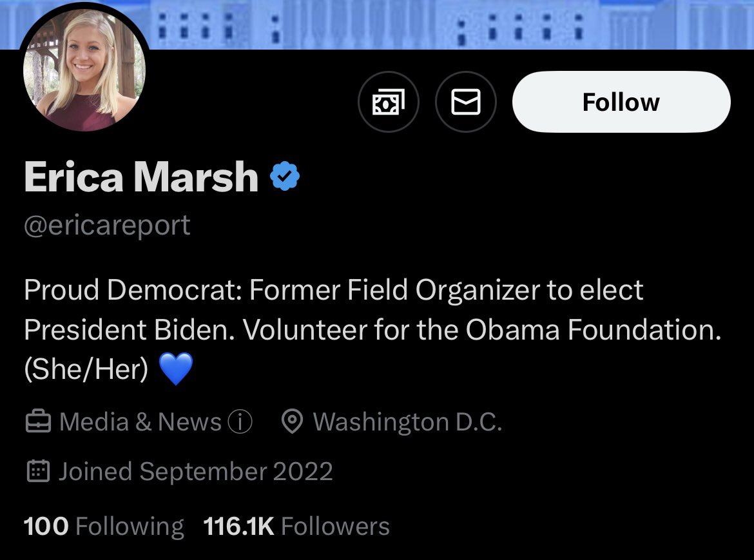Click the location pin icon
This screenshot has width=754, height=560.
point(292,421)
